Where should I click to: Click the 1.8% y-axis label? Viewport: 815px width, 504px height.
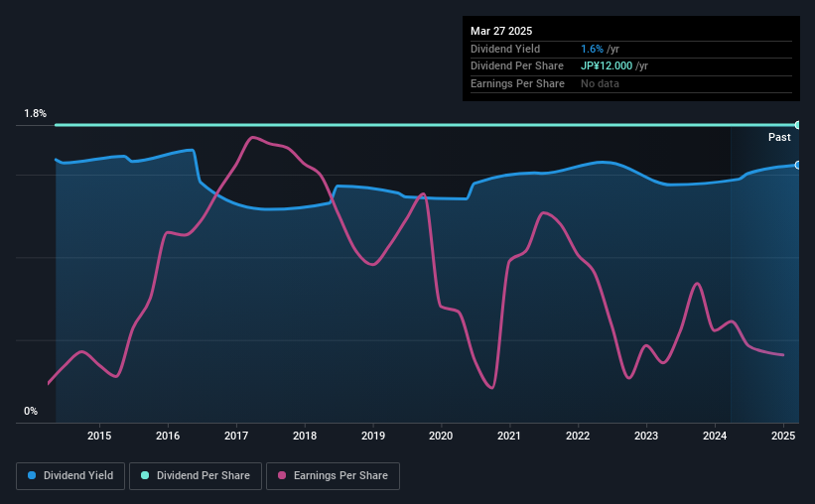[35, 113]
